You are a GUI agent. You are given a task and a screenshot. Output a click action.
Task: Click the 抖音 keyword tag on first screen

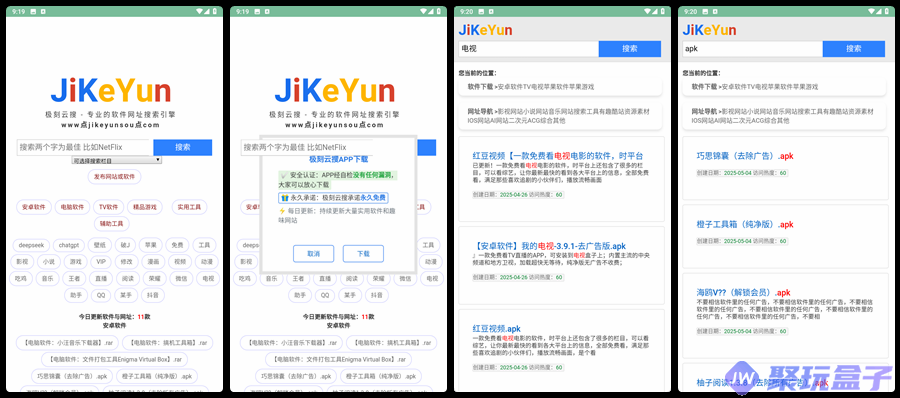coord(152,295)
